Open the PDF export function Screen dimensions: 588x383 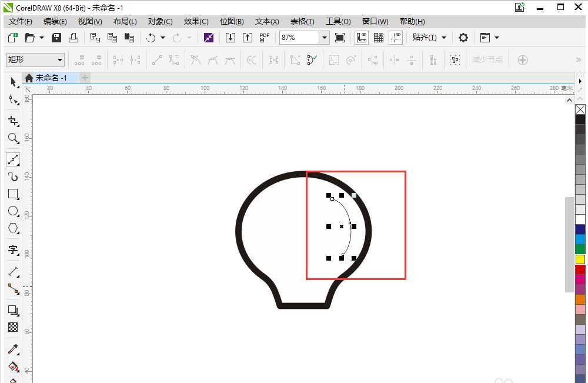coord(264,37)
